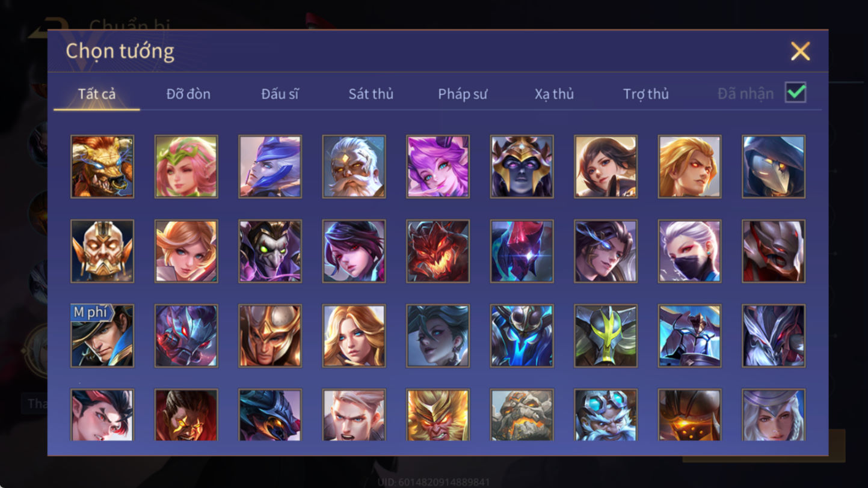This screenshot has width=868, height=488.
Task: Pick the hooded plague-mask hero portrait
Action: [774, 166]
